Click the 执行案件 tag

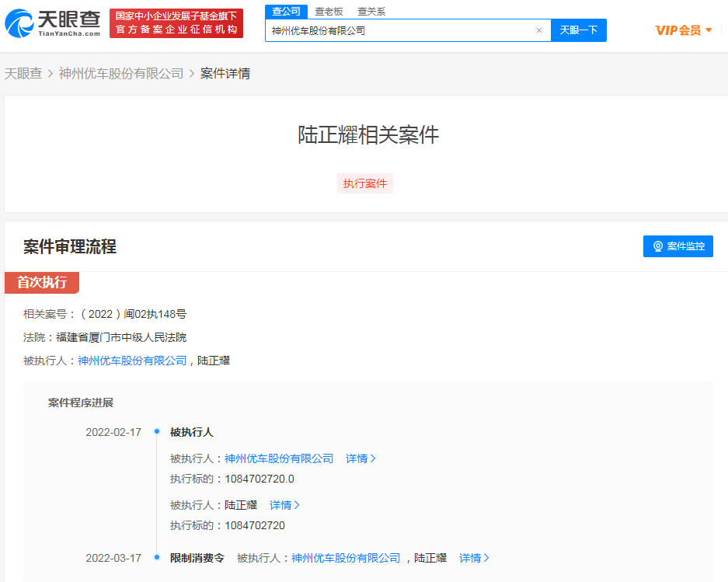[365, 183]
